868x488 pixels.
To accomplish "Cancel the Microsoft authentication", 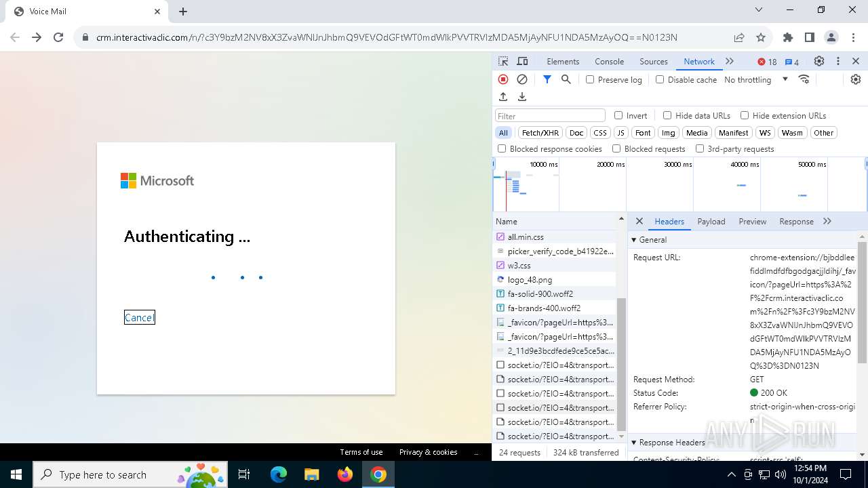I will [140, 317].
